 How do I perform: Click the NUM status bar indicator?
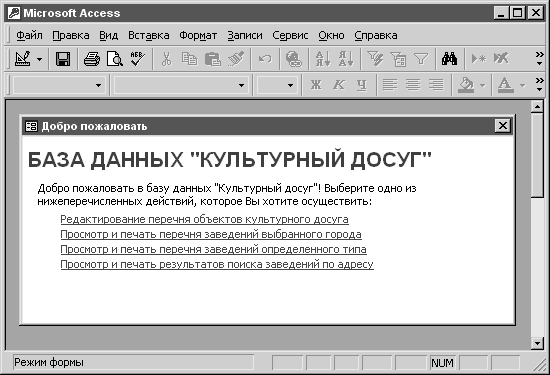click(442, 363)
